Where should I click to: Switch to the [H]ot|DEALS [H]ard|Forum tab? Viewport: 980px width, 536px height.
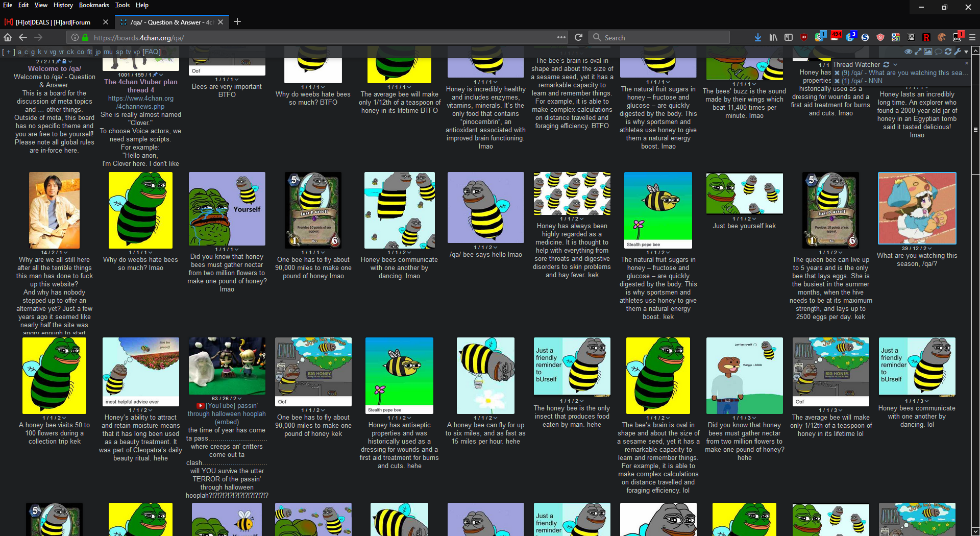53,22
